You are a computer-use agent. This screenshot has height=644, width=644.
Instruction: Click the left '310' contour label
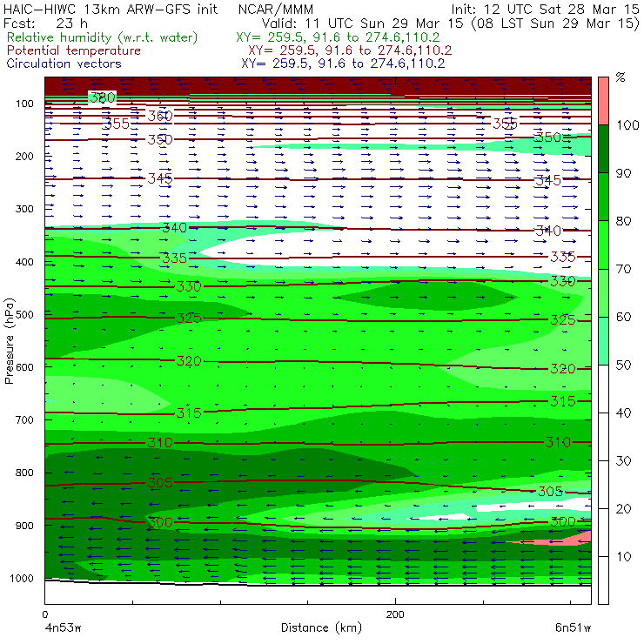pos(160,442)
